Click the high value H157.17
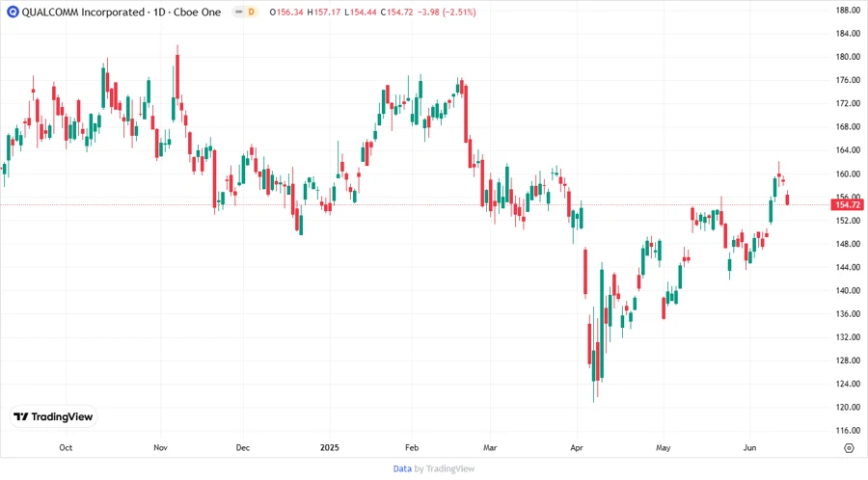 324,12
